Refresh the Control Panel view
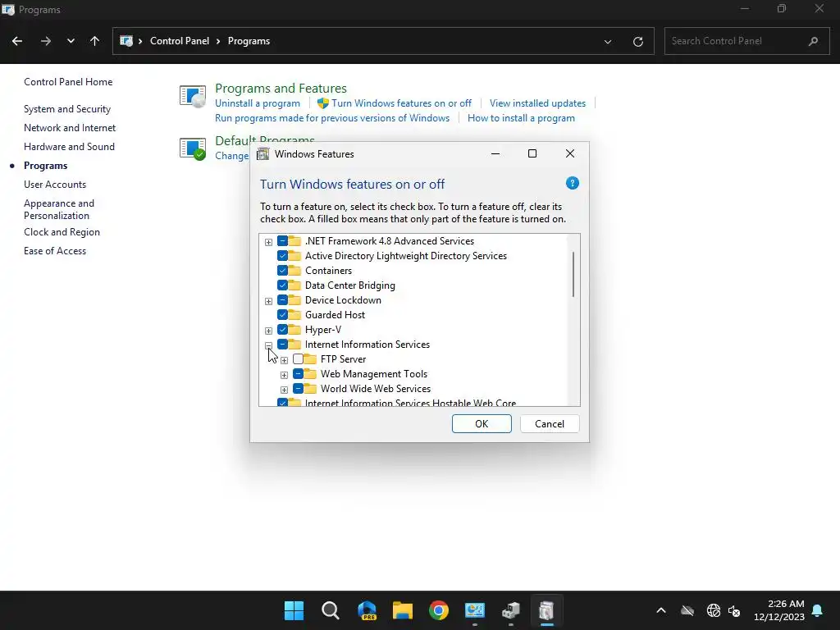This screenshot has height=630, width=840. tap(638, 41)
